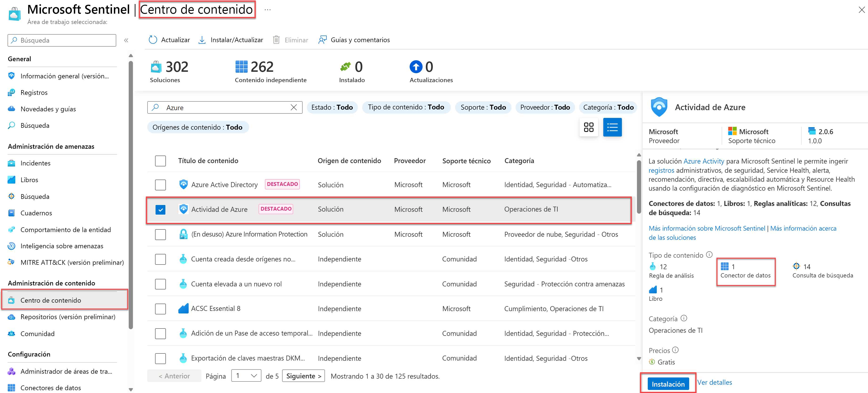Open the Soporte : Todo filter
This screenshot has width=868, height=393.
[483, 107]
